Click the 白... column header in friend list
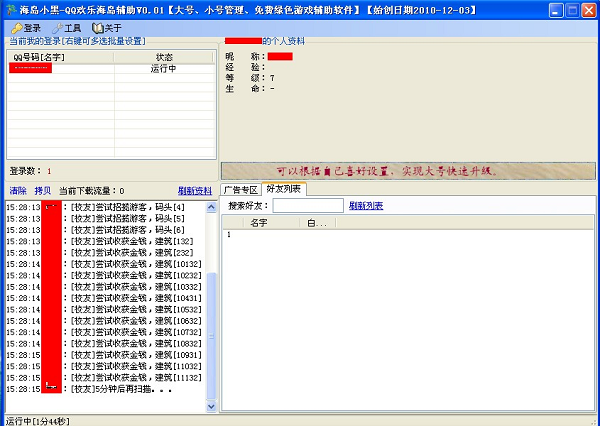This screenshot has width=600, height=426. [317, 223]
